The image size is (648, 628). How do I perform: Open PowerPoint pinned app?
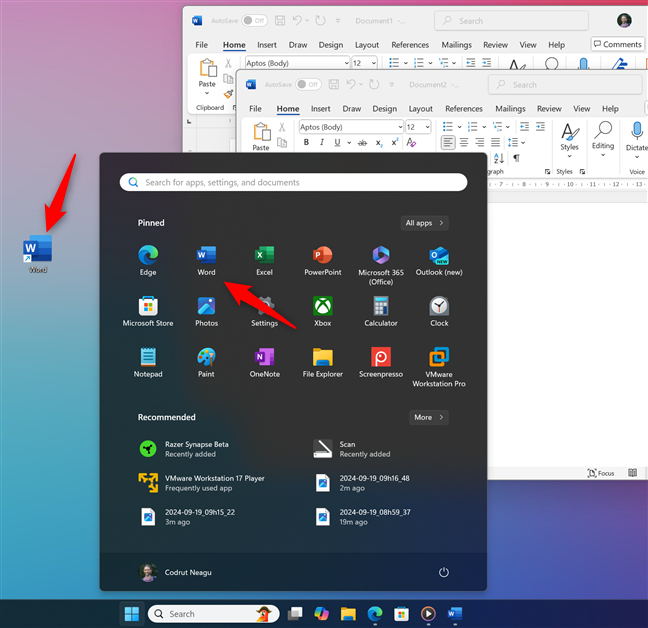point(323,260)
